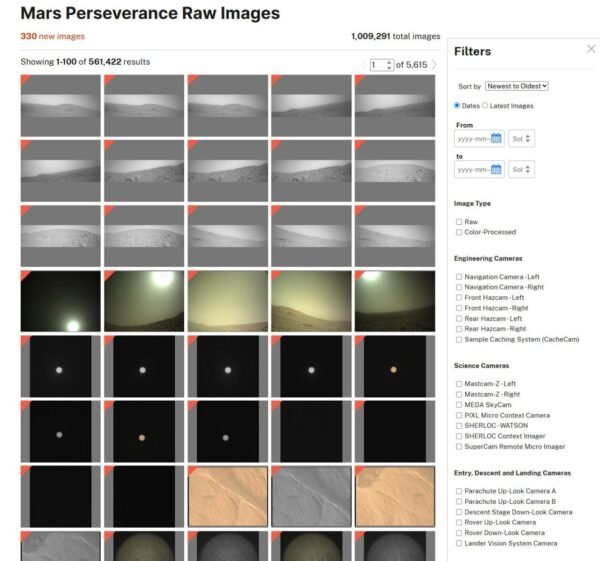Enable PIXL Micro Context Camera filter
The width and height of the screenshot is (600, 561).
(x=459, y=416)
